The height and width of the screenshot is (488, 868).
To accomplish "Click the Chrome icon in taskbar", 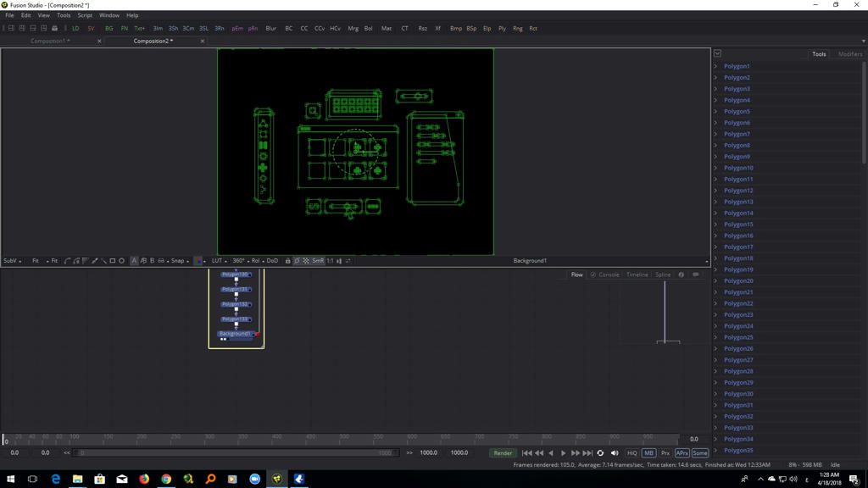I will (166, 480).
